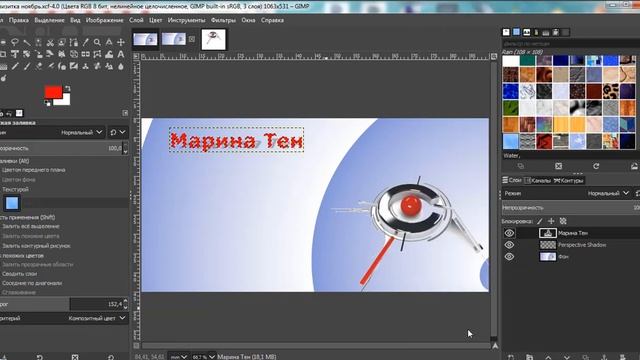Click the layer Непрозрачность opacity slider
Image resolution: width=640 pixels, height=360 pixels.
point(571,208)
